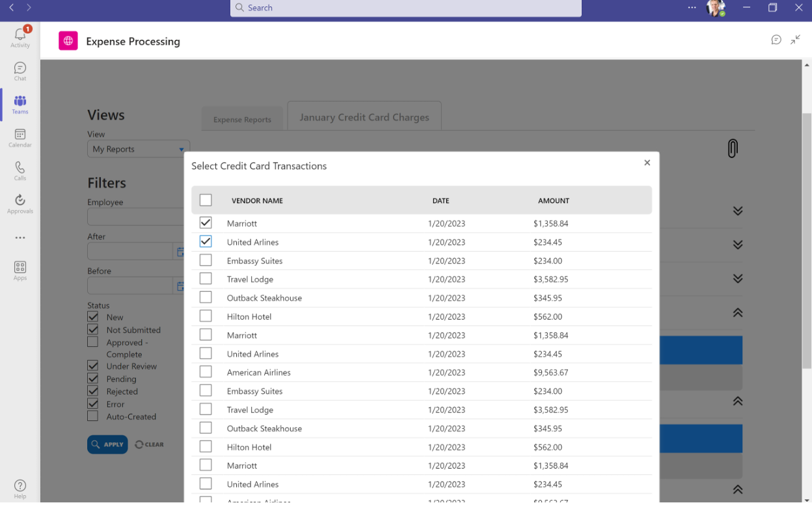This screenshot has width=812, height=505.
Task: Open settings and more ellipsis in title bar
Action: coord(692,8)
